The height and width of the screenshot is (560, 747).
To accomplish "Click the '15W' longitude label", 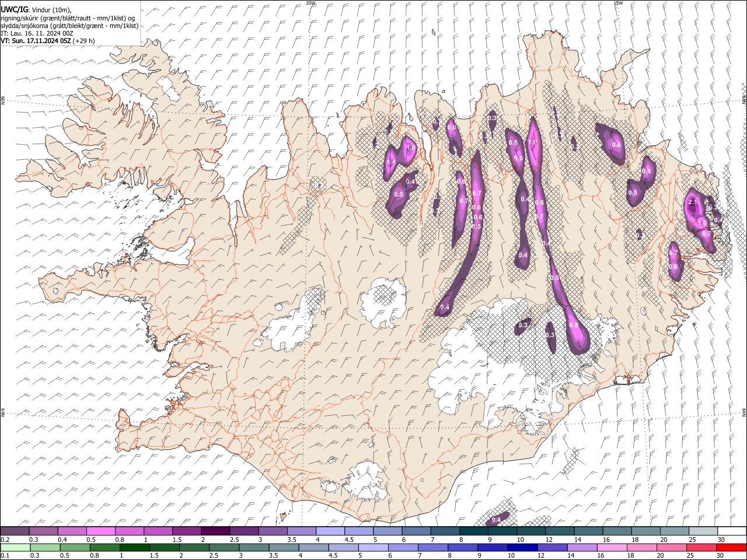I will click(x=617, y=3).
